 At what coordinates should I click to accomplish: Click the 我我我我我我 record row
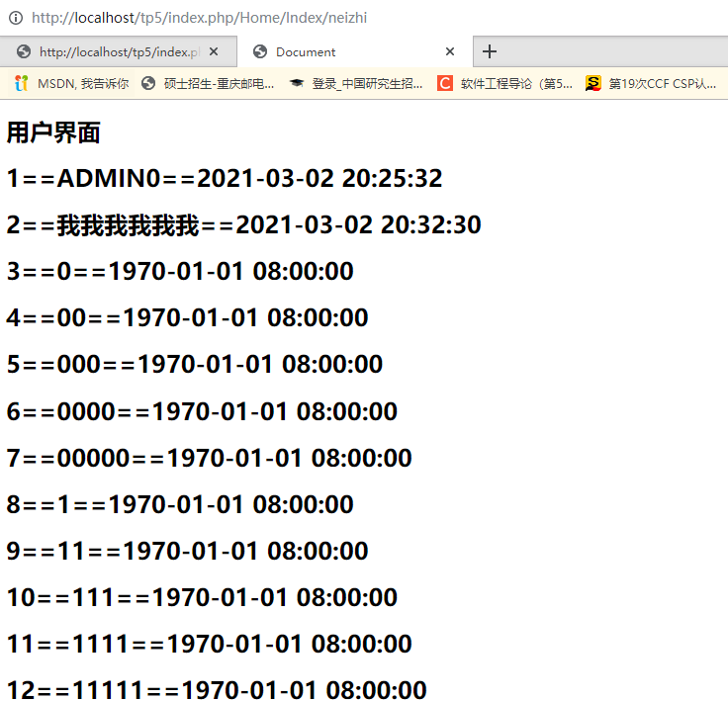point(243,225)
